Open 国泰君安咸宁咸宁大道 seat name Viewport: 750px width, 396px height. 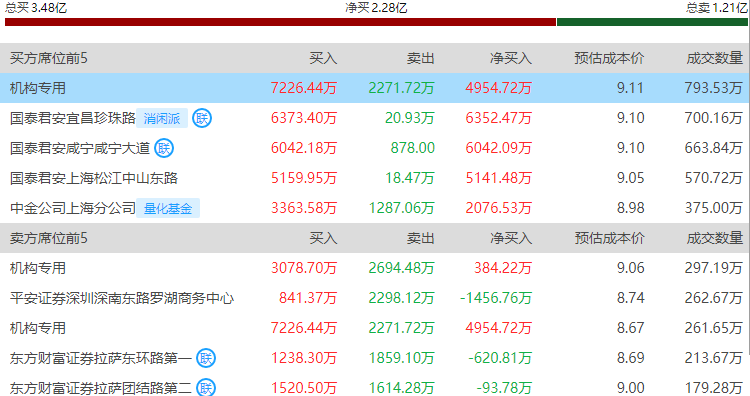click(x=80, y=148)
